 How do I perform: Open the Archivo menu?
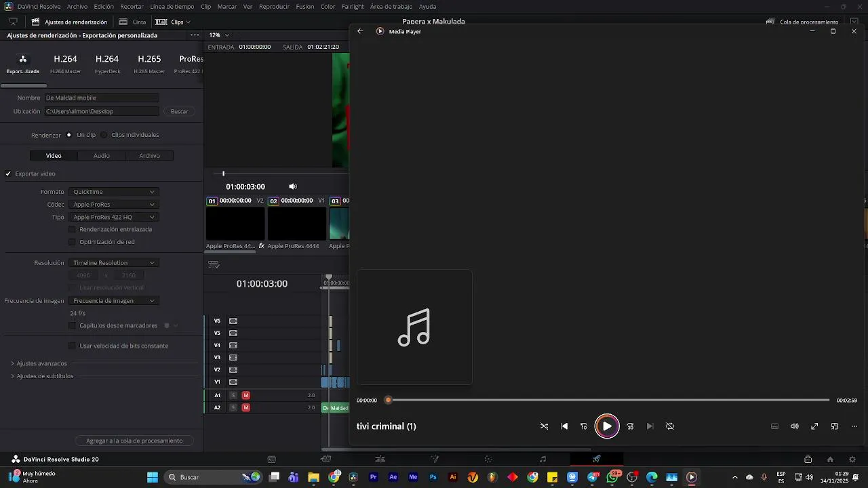(x=77, y=6)
